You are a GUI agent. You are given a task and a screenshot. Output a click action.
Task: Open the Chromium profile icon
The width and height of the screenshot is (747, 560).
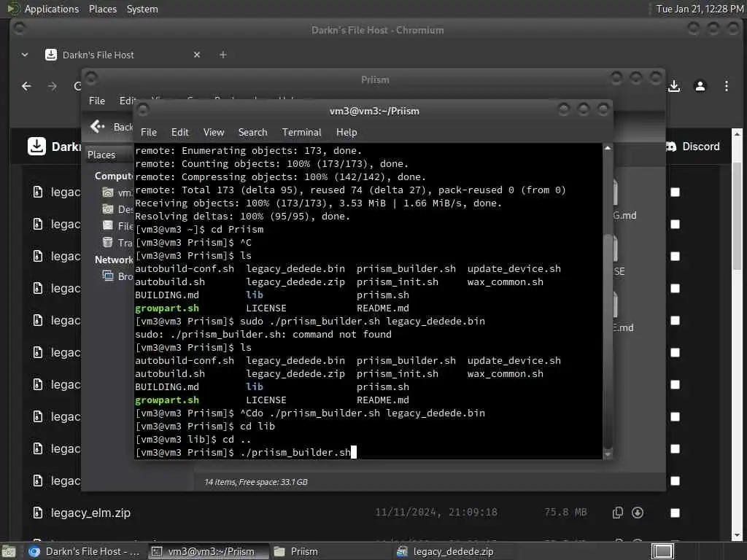[x=700, y=86]
